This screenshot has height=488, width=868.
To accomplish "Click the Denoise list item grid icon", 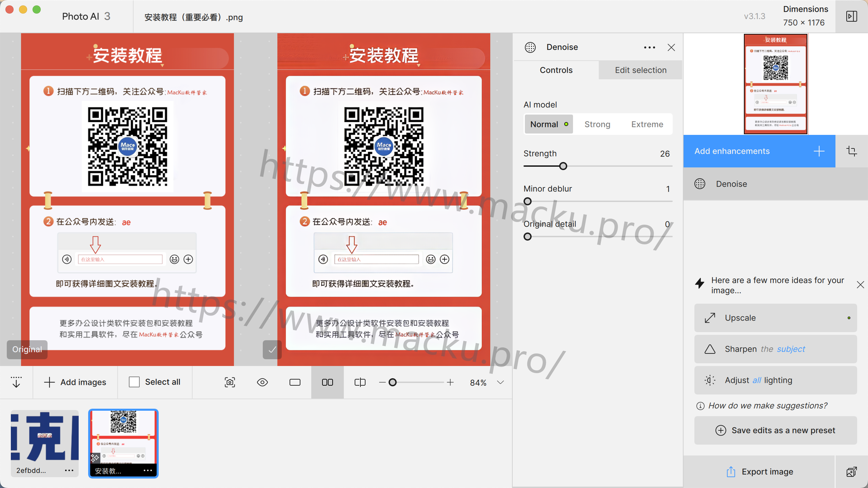I will (700, 184).
